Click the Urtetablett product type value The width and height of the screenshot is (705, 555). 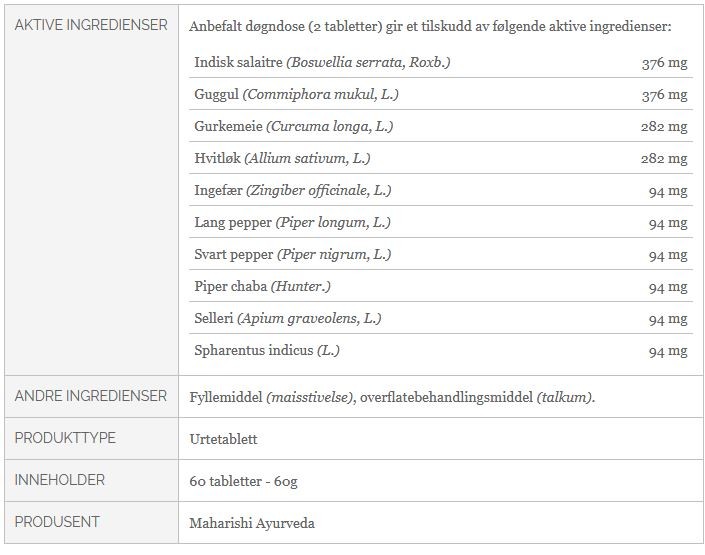(x=220, y=439)
